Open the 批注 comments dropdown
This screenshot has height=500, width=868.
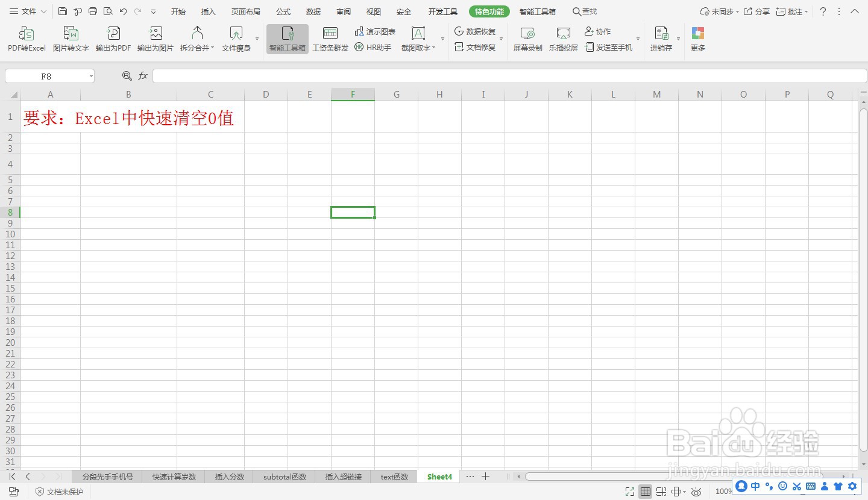[x=806, y=11]
